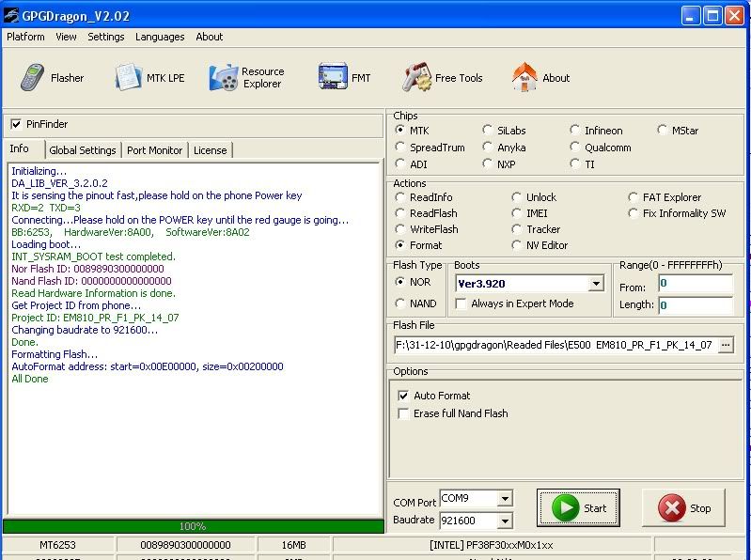Launch the Resource Explorer folder icon
Viewport: 751px width, 560px height.
click(223, 78)
